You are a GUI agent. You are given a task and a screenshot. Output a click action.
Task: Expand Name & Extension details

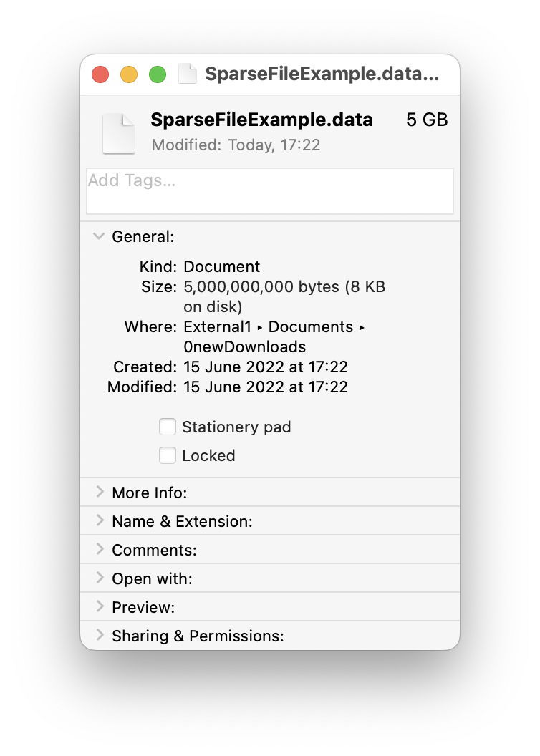(100, 521)
